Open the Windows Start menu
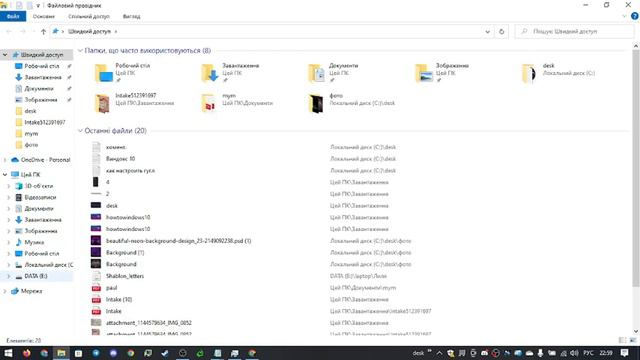The image size is (640, 360). pos(8,353)
